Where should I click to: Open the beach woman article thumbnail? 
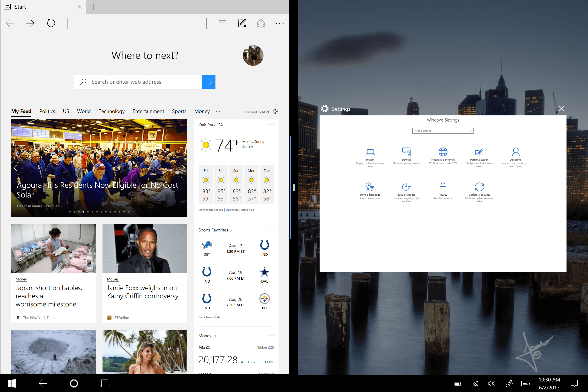tap(145, 352)
